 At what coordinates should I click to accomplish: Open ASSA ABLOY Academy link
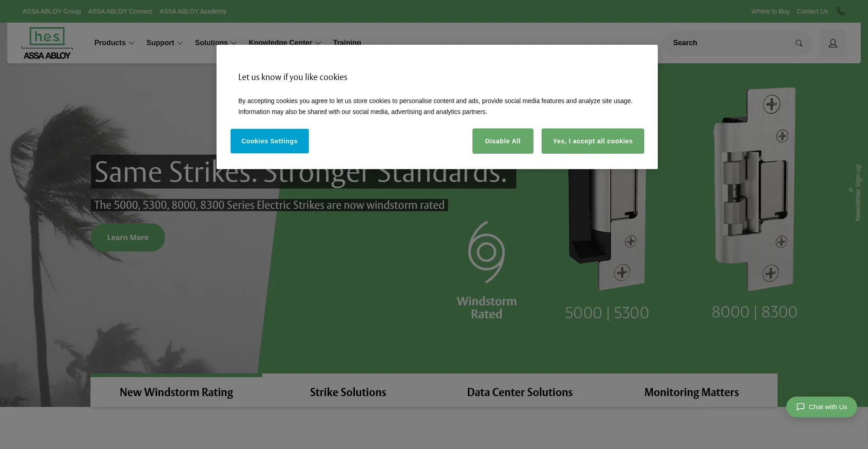coord(193,11)
